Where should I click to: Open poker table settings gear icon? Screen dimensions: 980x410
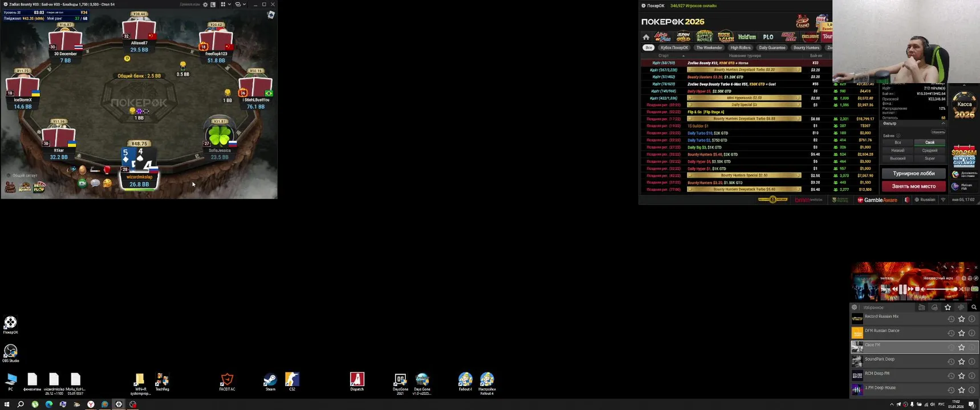pos(205,5)
